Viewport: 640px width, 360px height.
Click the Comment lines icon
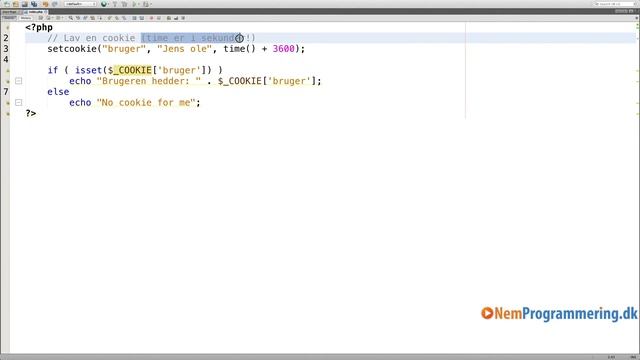pos(169,18)
